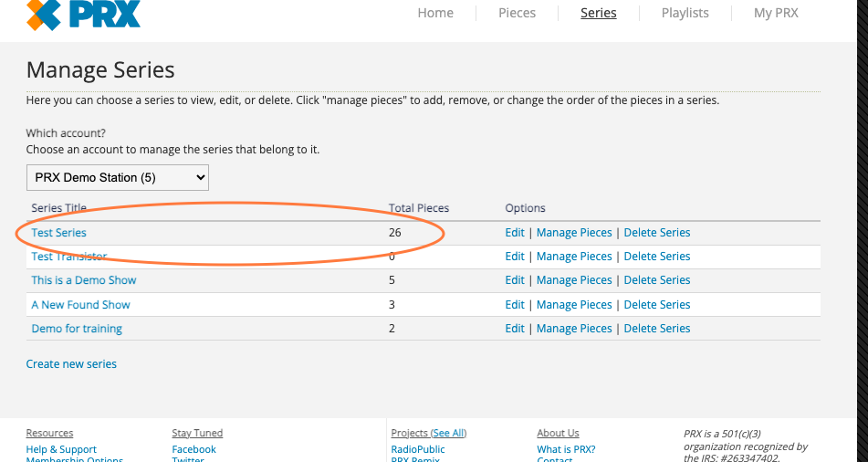868x462 pixels.
Task: Manage Pieces for A New Found Show
Action: [574, 305]
